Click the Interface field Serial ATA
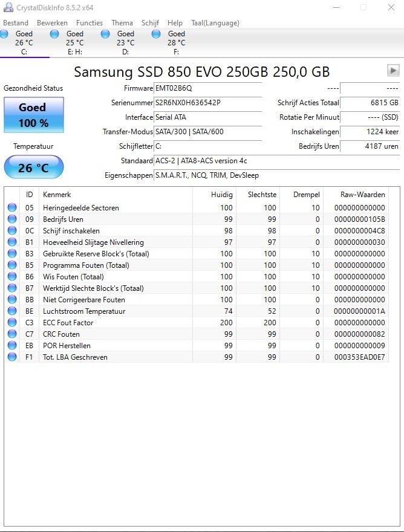The image size is (404, 532). click(207, 117)
